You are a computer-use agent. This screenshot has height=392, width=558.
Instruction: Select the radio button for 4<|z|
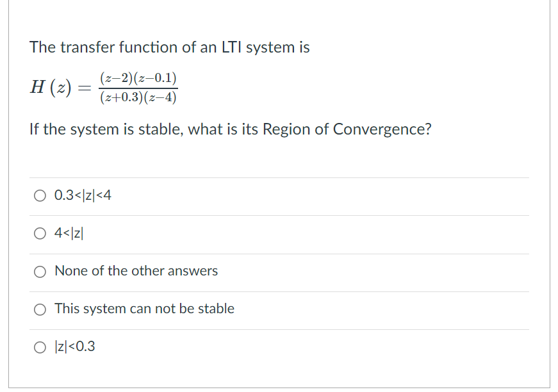point(40,233)
